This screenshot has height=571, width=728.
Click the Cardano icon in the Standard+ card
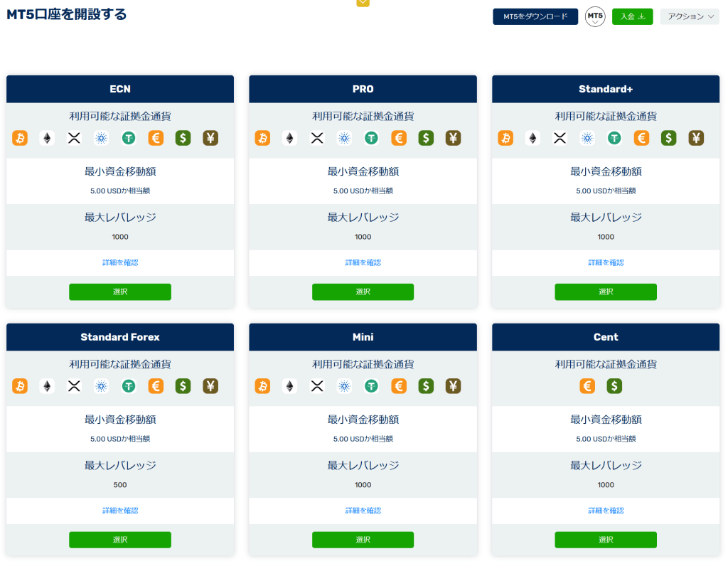[587, 138]
